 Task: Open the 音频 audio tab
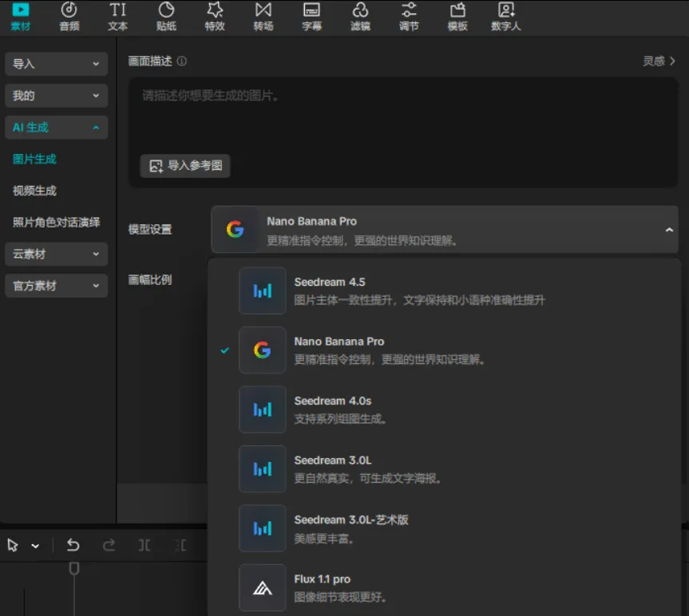[x=69, y=18]
